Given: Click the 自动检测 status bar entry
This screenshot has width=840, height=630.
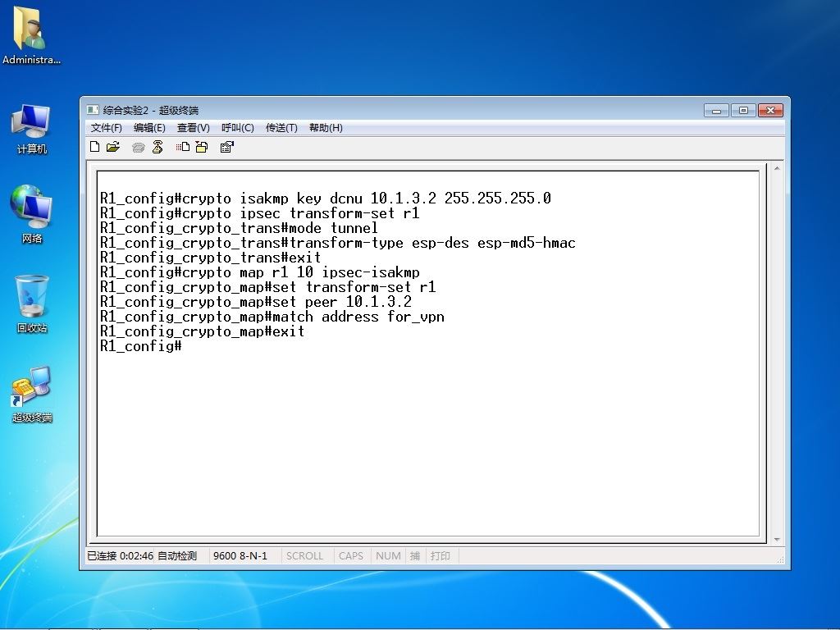Looking at the screenshot, I should click(x=177, y=555).
